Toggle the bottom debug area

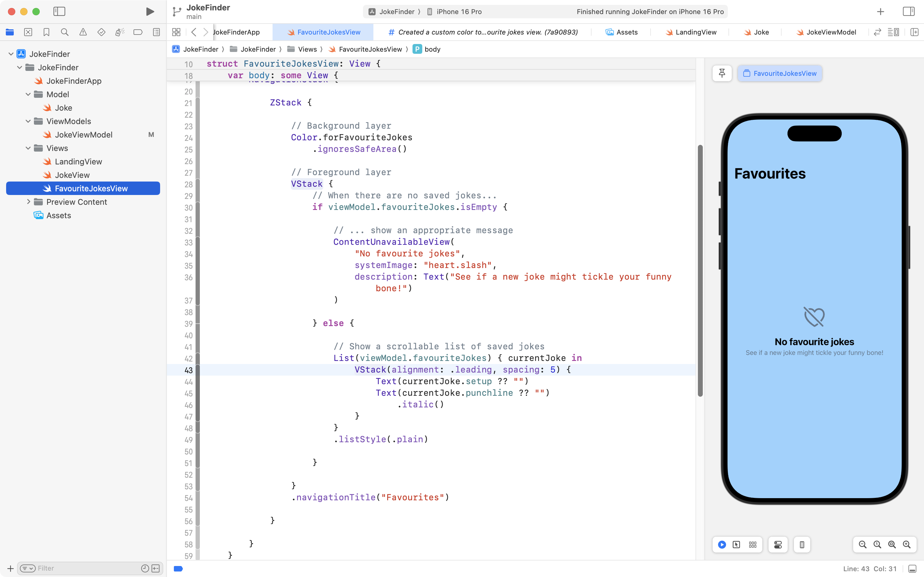[912, 569]
